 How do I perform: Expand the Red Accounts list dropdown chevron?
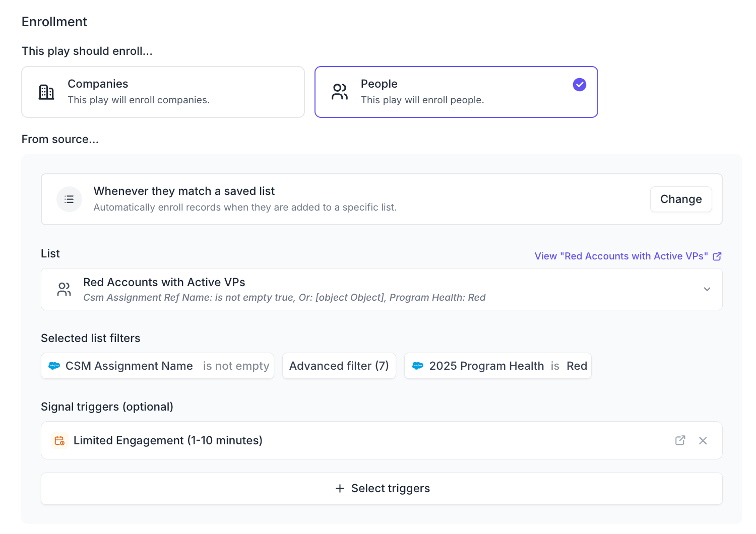tap(707, 289)
